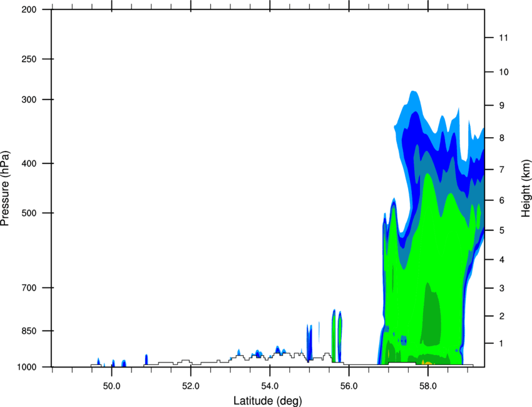Click the 50.0 latitude tick label
Image resolution: width=532 pixels, height=407 pixels.
tap(111, 386)
